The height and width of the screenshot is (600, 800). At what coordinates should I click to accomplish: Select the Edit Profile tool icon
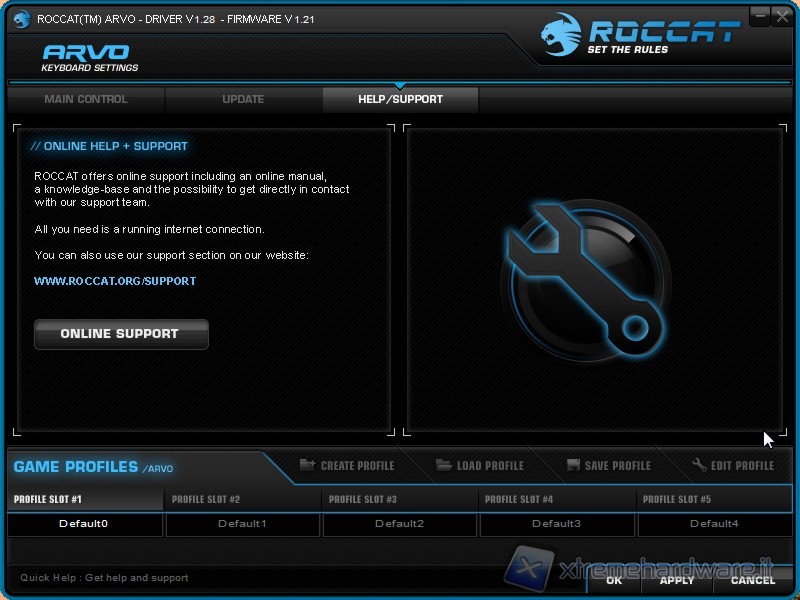click(x=700, y=465)
